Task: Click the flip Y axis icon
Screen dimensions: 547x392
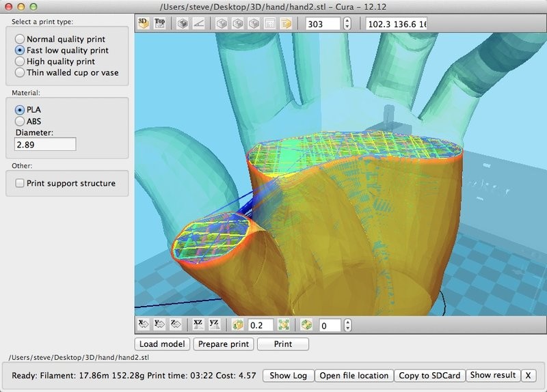Action: click(x=159, y=325)
